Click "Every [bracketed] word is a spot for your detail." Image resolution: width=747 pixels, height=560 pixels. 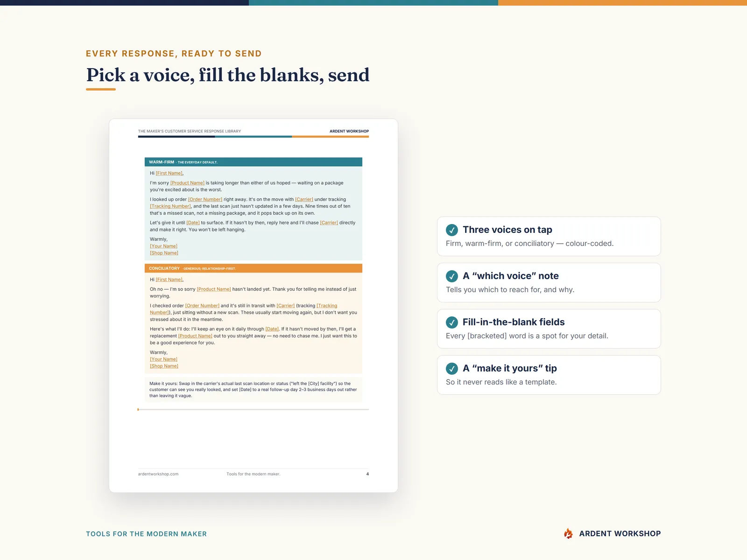[x=527, y=336]
